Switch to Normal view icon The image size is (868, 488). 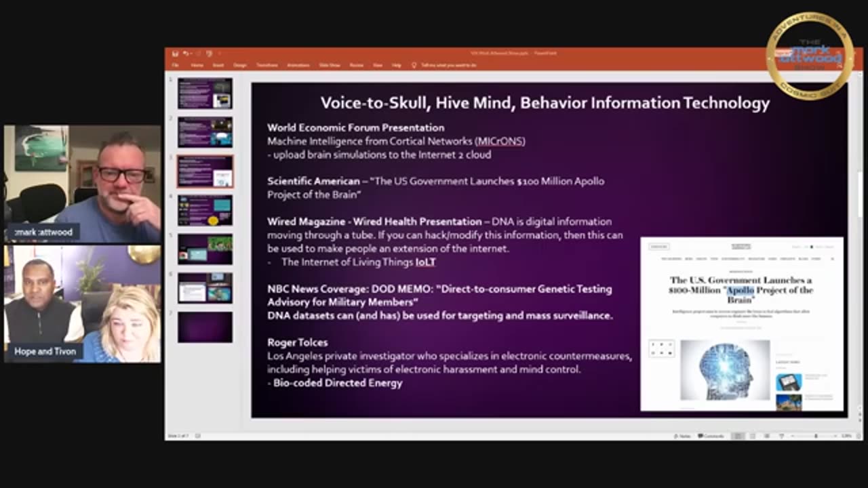738,436
